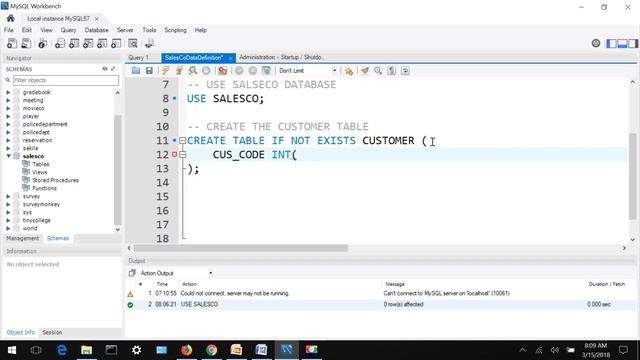Open the File menu

(x=9, y=30)
